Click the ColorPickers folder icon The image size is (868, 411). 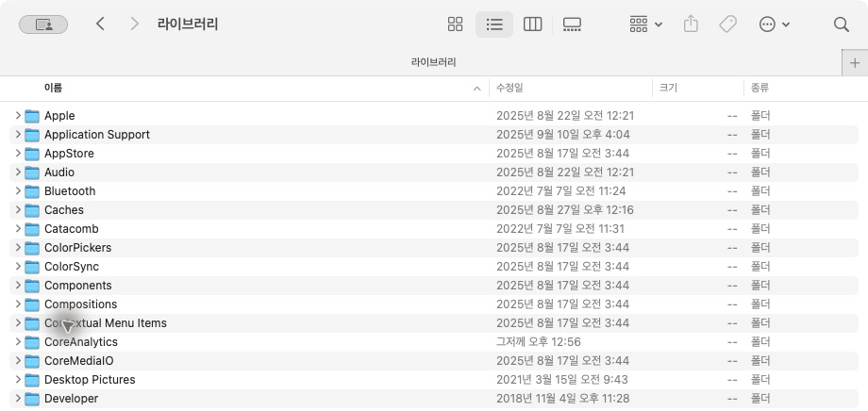tap(32, 248)
